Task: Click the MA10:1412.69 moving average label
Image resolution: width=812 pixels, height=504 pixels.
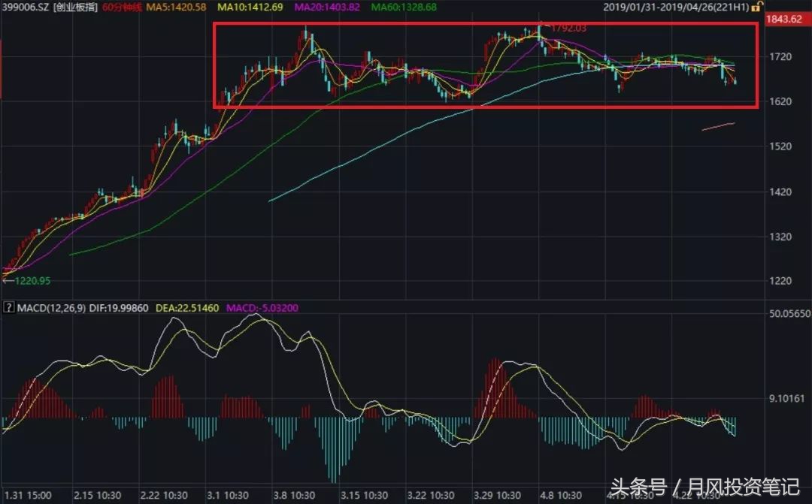Action: click(x=250, y=8)
